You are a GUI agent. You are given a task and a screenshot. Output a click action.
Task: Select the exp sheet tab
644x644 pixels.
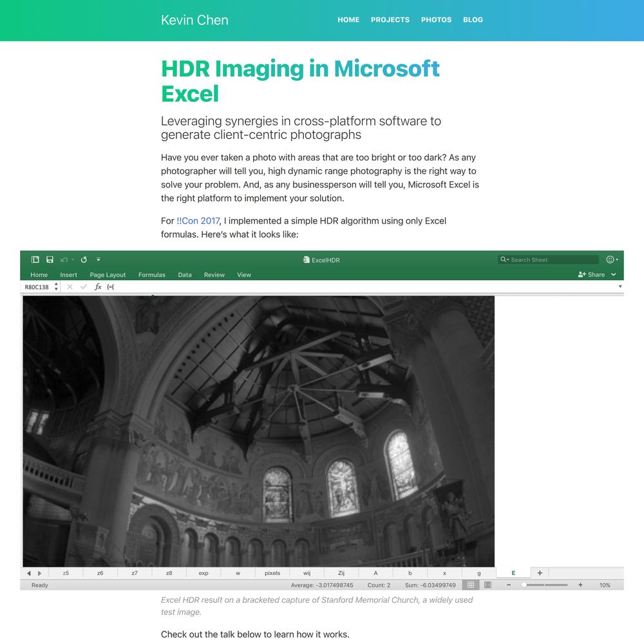[204, 573]
